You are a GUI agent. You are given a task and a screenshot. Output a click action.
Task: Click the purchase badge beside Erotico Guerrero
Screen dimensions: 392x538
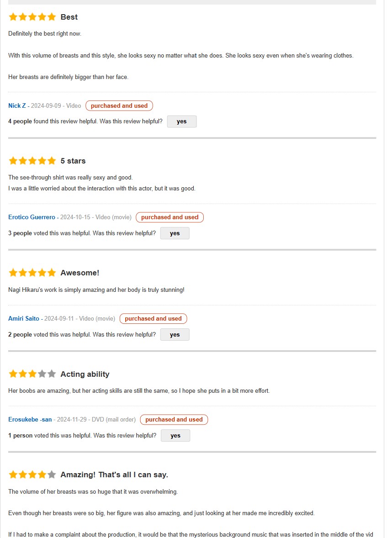pos(170,217)
